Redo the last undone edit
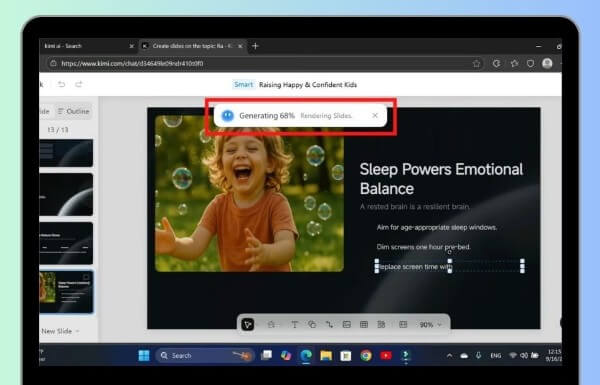The height and width of the screenshot is (385, 600). click(x=79, y=84)
